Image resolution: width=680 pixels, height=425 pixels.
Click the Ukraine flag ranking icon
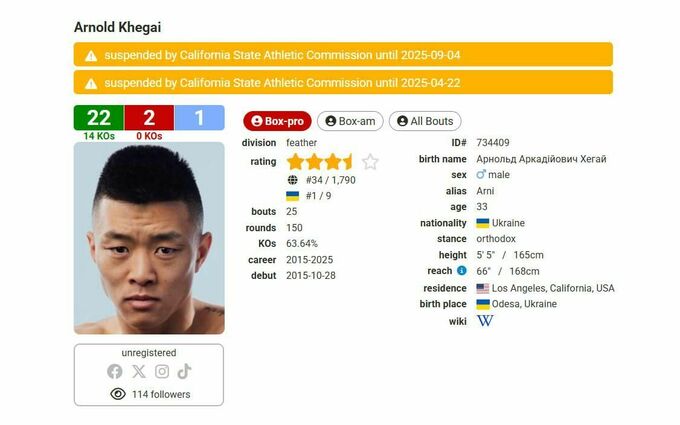(x=292, y=196)
